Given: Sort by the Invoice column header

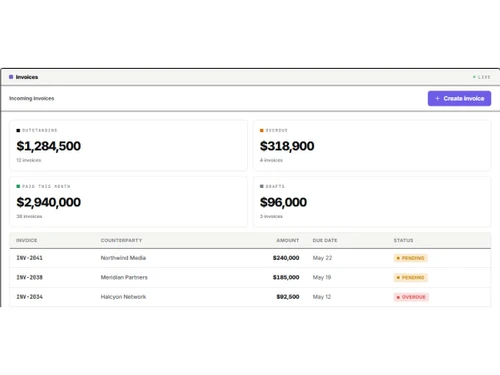Looking at the screenshot, I should coord(27,240).
